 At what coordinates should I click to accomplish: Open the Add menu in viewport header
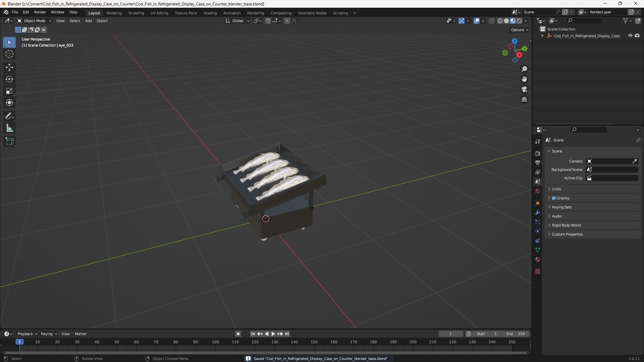(x=88, y=21)
